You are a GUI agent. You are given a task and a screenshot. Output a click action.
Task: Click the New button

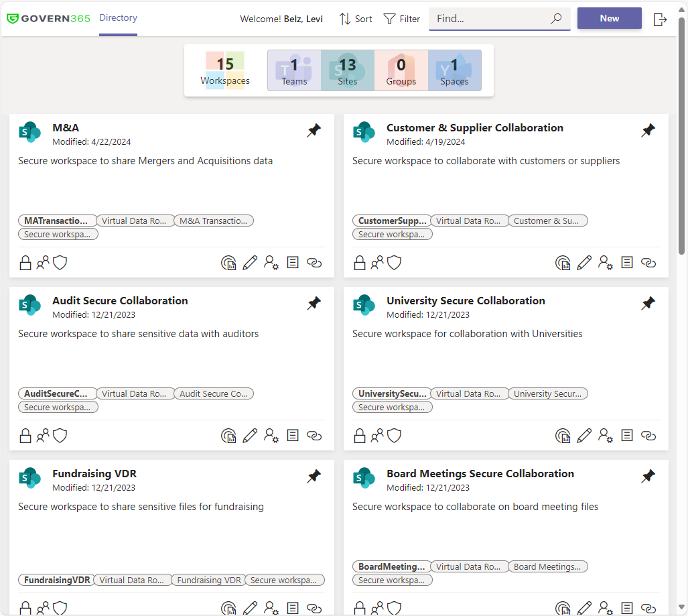(609, 18)
